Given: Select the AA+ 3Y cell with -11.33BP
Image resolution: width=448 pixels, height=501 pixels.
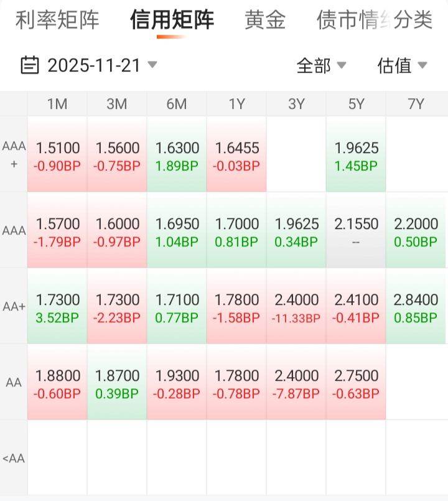Looking at the screenshot, I should point(296,307).
